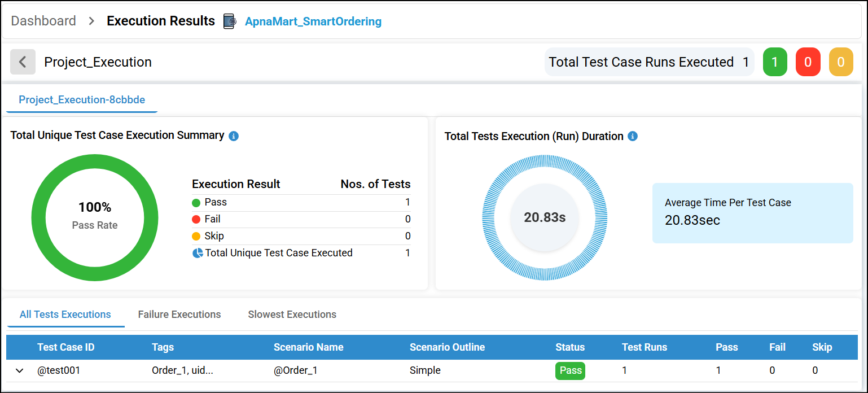Go to Dashboard breadcrumb link

tap(43, 21)
